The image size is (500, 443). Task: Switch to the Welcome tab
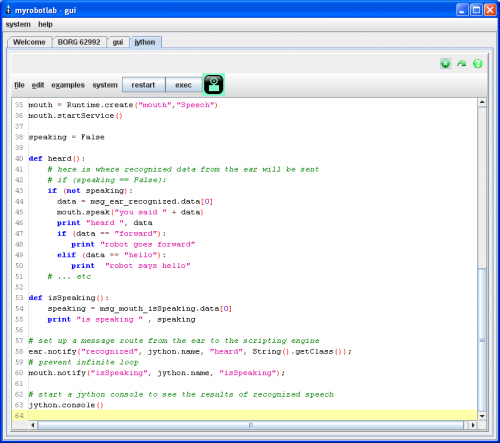pos(29,42)
